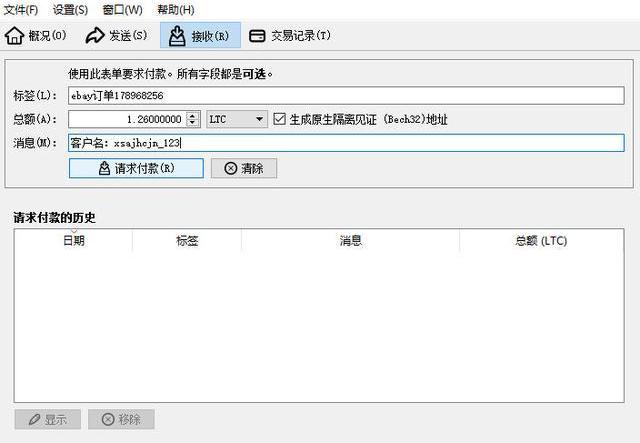The image size is (640, 443).
Task: Click the 清除 clear button
Action: click(x=244, y=168)
